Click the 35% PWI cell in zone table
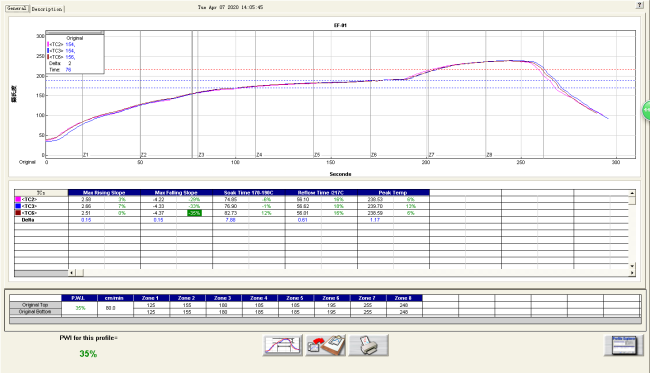The image size is (650, 373). pyautogui.click(x=80, y=308)
